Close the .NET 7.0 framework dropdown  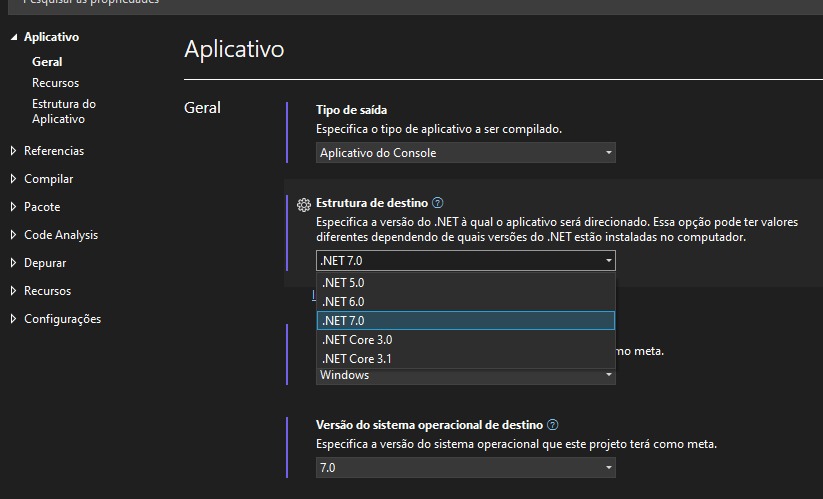click(466, 261)
